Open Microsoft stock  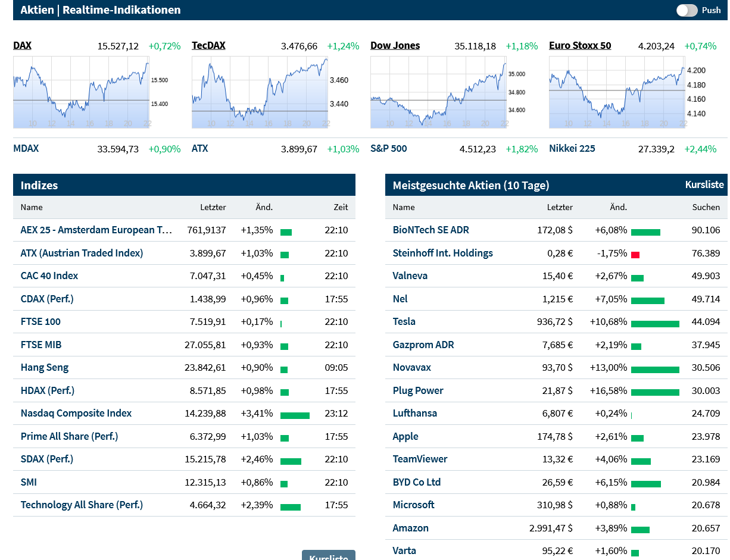[x=414, y=505]
